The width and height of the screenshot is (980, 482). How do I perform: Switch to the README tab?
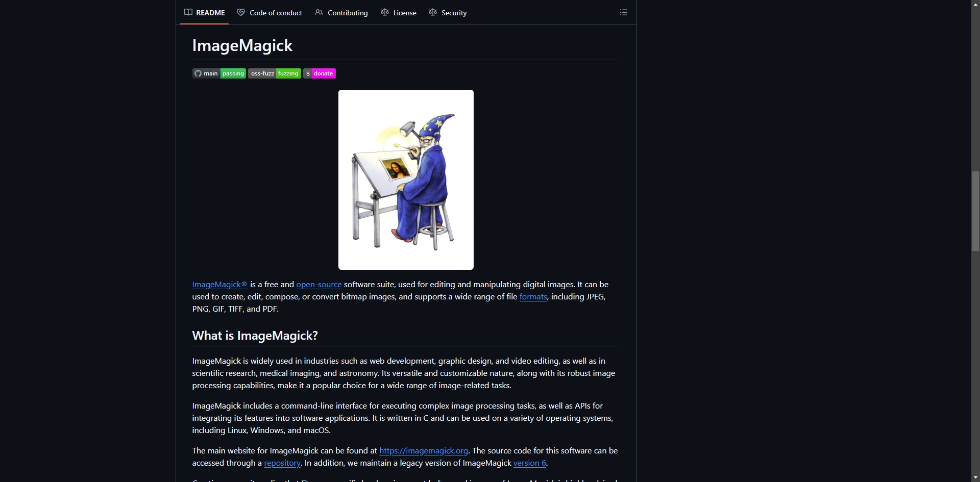[x=204, y=12]
